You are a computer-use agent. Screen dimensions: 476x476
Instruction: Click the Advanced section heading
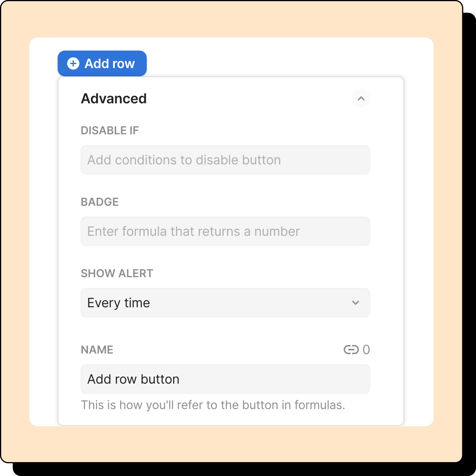pos(113,99)
